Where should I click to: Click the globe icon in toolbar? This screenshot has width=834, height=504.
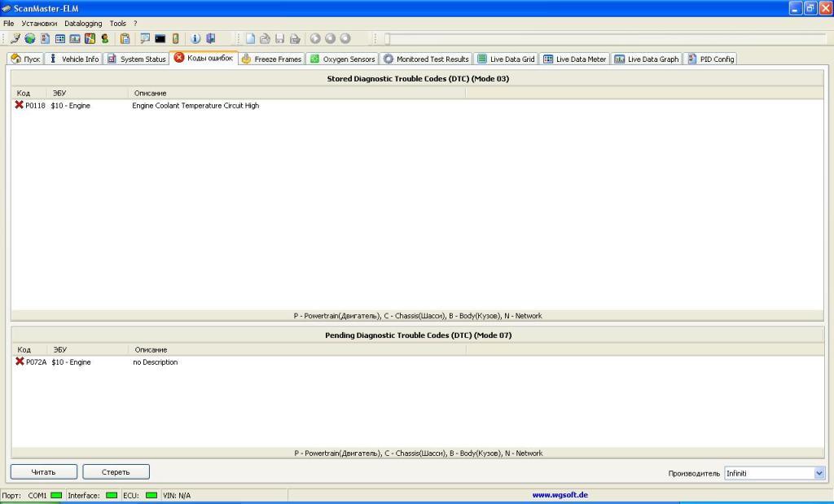point(29,38)
